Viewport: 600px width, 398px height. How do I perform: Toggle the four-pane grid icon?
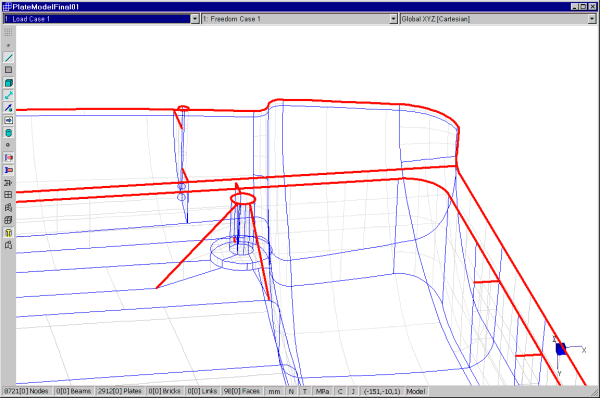[8, 195]
